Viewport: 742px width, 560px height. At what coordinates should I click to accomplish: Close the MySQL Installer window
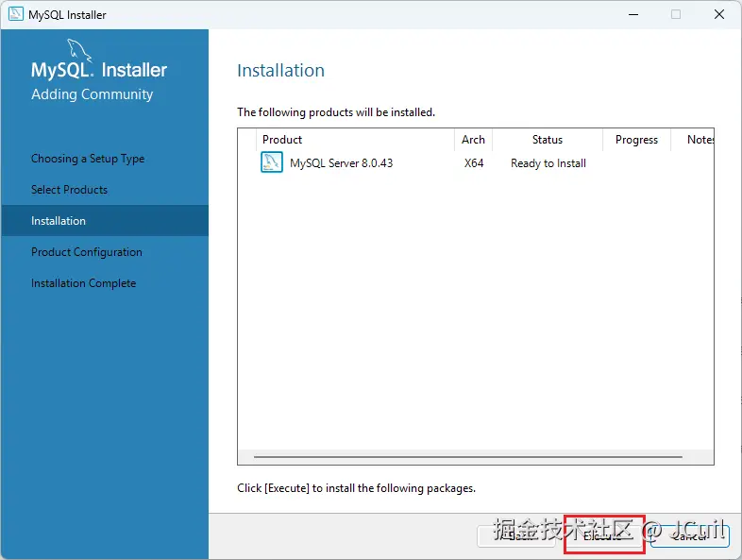click(718, 15)
